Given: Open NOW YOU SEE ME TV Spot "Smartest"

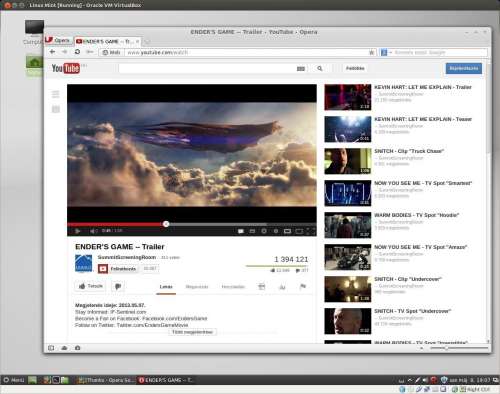Looking at the screenshot, I should 423,183.
